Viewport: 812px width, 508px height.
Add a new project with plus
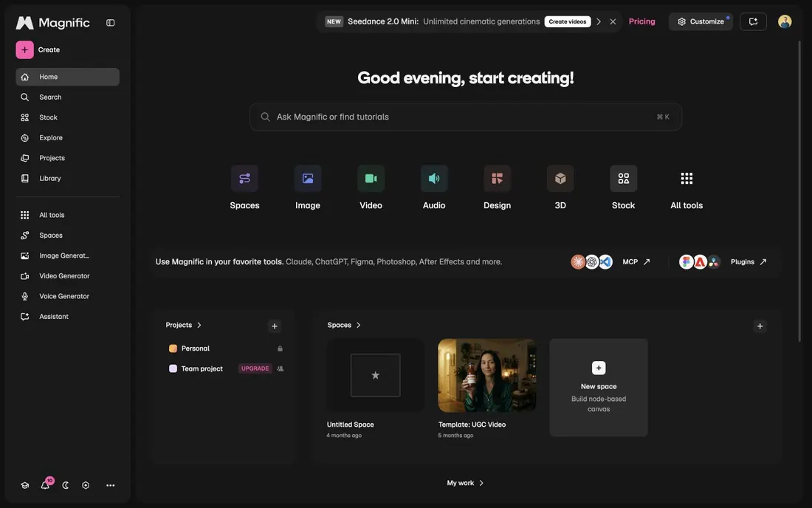275,326
